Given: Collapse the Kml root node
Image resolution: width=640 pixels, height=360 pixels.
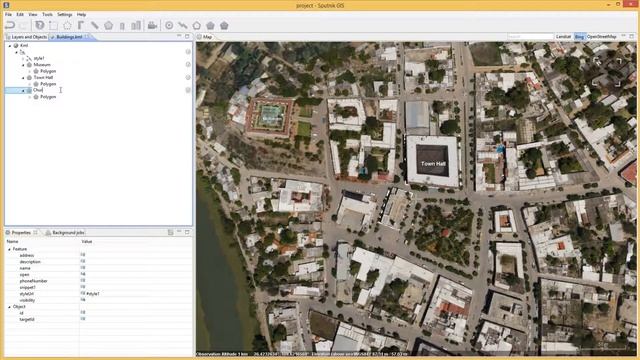Looking at the screenshot, I should 10,46.
